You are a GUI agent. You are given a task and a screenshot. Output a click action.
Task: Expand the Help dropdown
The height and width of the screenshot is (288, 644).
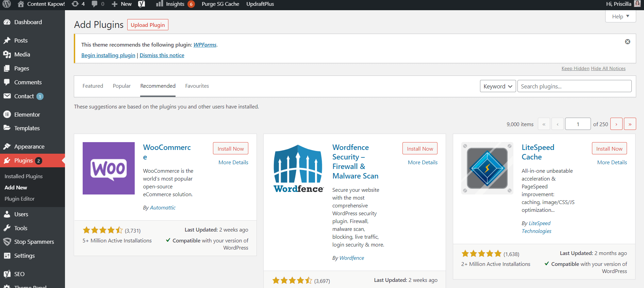click(621, 16)
